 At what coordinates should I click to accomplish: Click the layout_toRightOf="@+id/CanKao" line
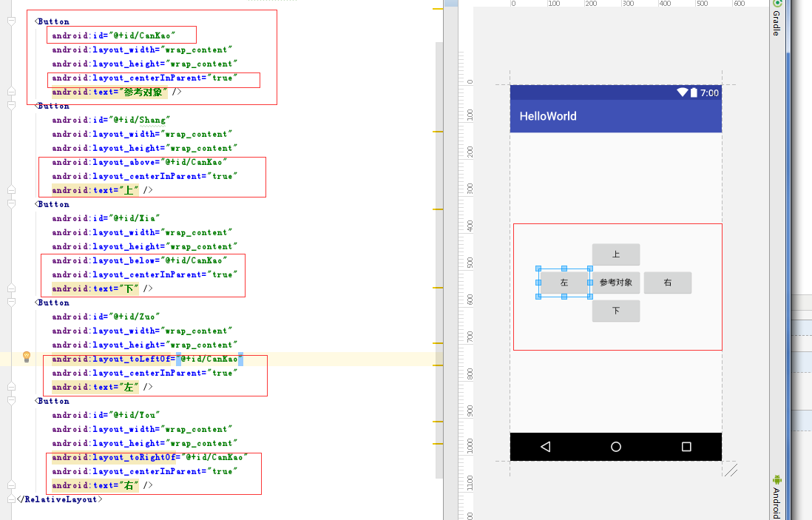pyautogui.click(x=149, y=457)
